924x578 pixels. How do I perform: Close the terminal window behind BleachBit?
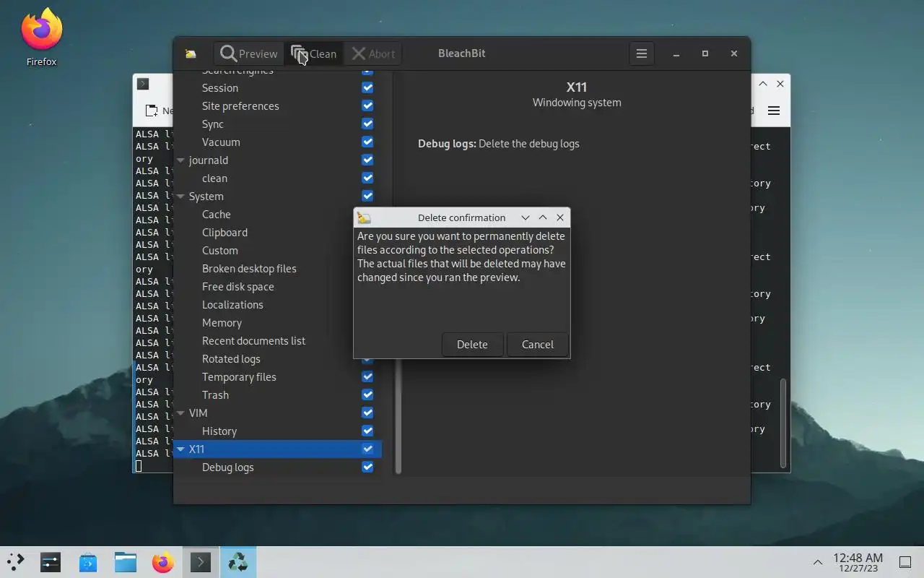[780, 84]
